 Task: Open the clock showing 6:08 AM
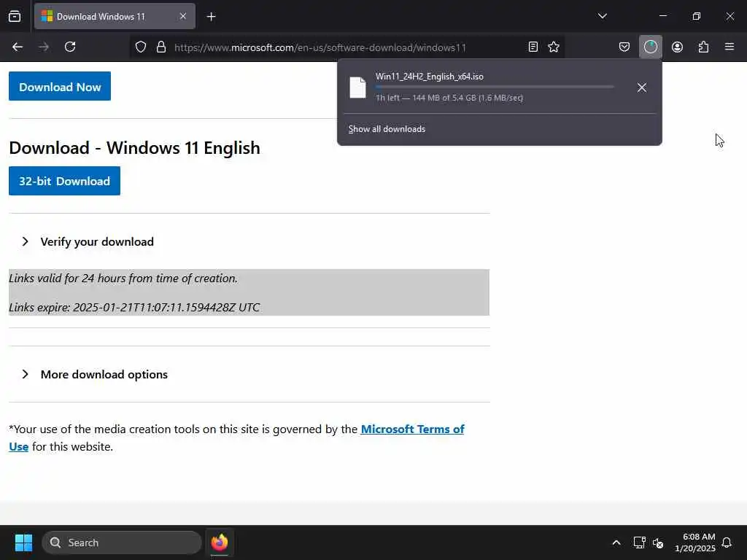click(x=694, y=542)
